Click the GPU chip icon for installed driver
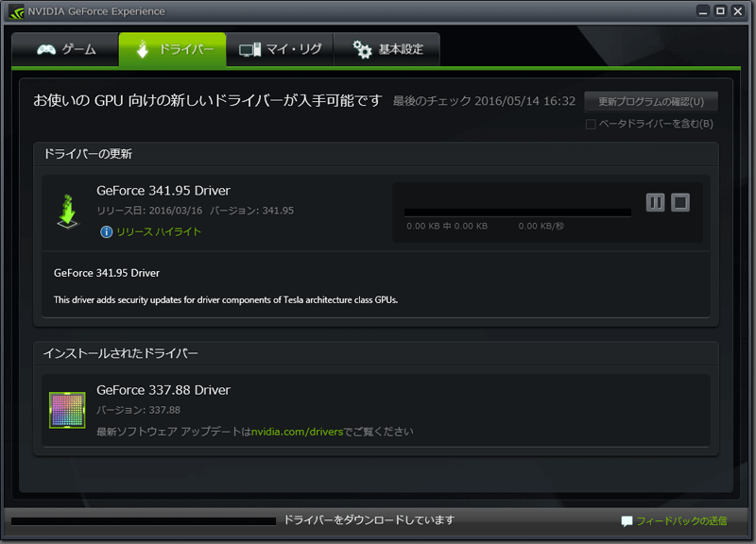The image size is (756, 544). [67, 410]
